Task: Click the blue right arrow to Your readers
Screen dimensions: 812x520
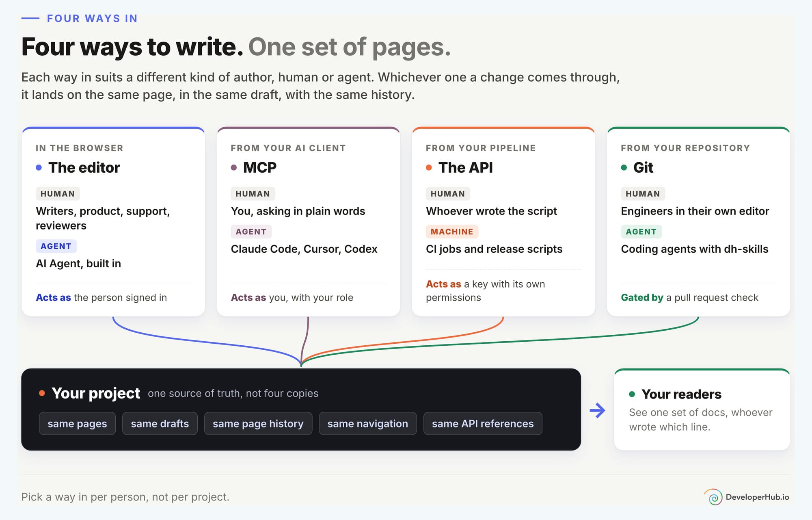Action: tap(597, 410)
